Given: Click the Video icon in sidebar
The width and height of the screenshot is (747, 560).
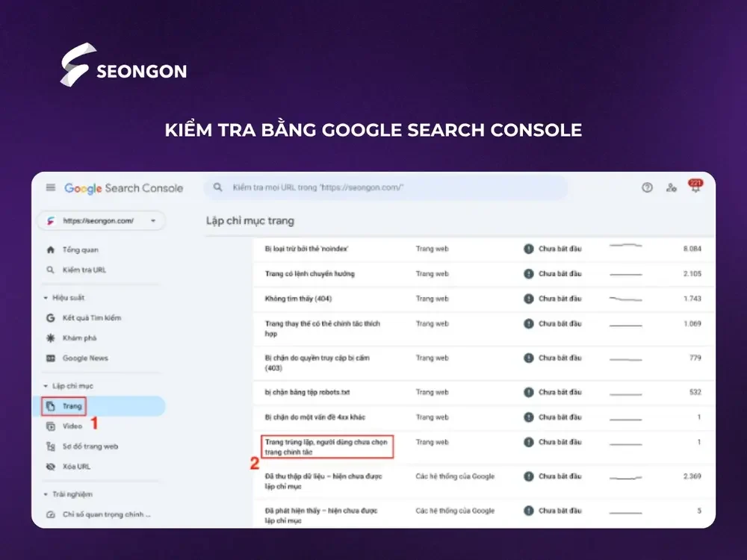Looking at the screenshot, I should point(51,426).
